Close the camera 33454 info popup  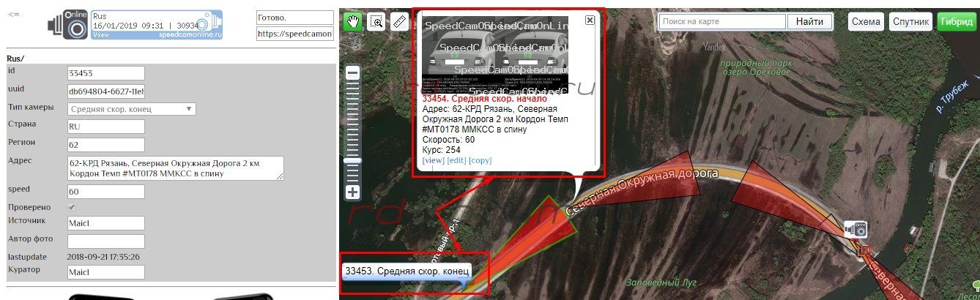point(590,20)
